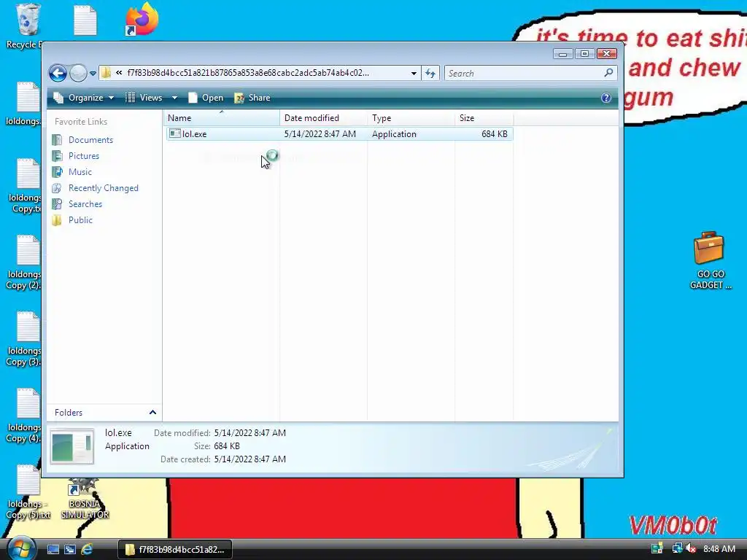Launch Internet Explorer from quick launch
Viewport: 747px width, 560px height.
pyautogui.click(x=87, y=550)
